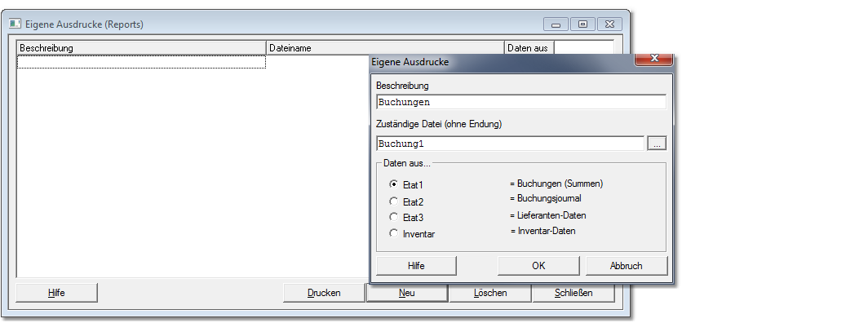Minimize the Eigene Ausdrucke (Reports) window
The width and height of the screenshot is (868, 323).
click(556, 24)
